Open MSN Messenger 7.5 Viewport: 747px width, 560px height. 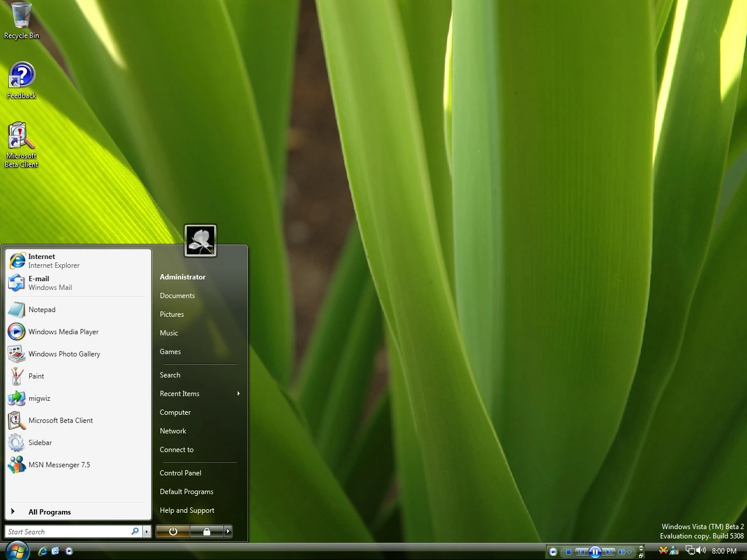point(78,465)
